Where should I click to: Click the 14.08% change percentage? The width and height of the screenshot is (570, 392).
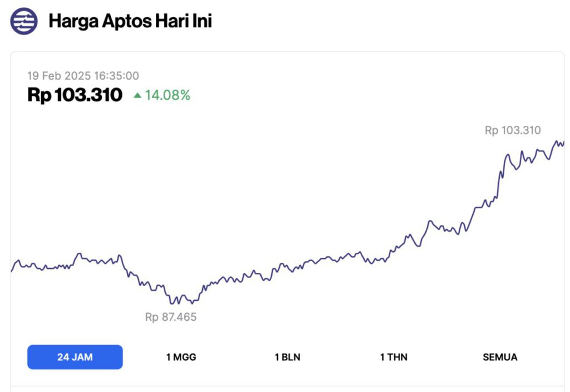(x=168, y=95)
